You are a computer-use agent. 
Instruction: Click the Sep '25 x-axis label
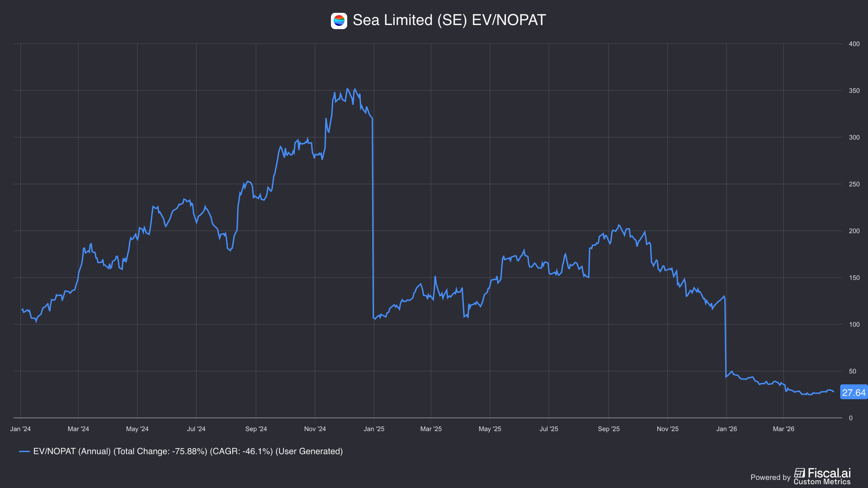coord(609,429)
